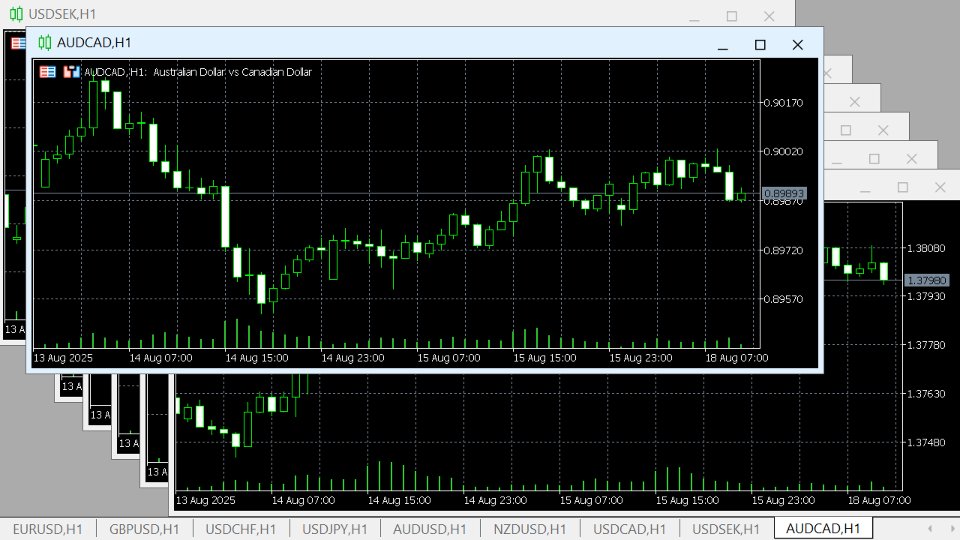960x540 pixels.
Task: Click the USDSEK,H1 window title text
Action: 62,13
